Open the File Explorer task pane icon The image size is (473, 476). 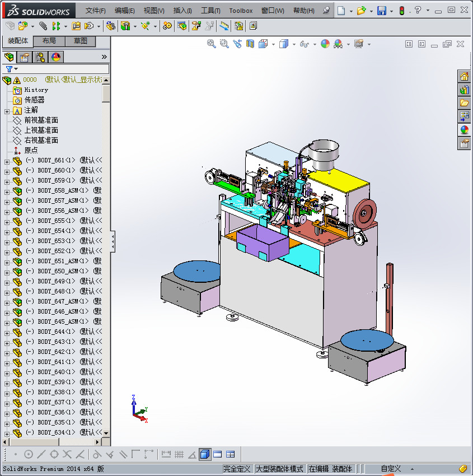click(x=464, y=103)
